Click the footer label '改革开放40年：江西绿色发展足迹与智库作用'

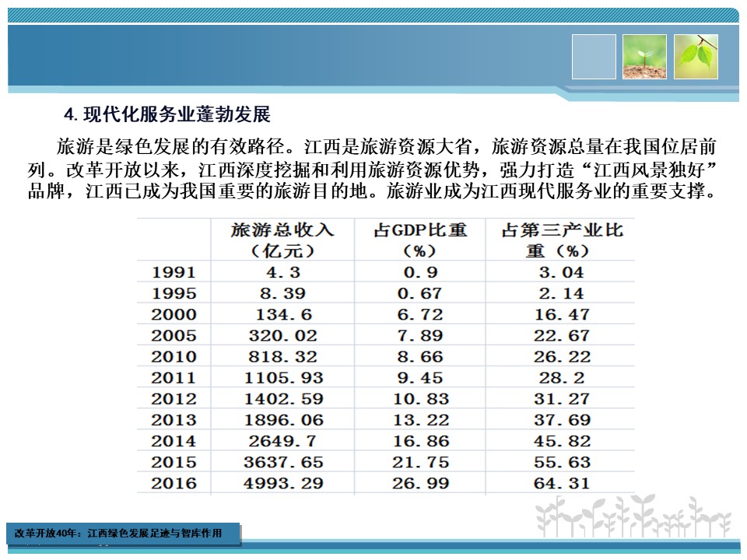pos(118,533)
